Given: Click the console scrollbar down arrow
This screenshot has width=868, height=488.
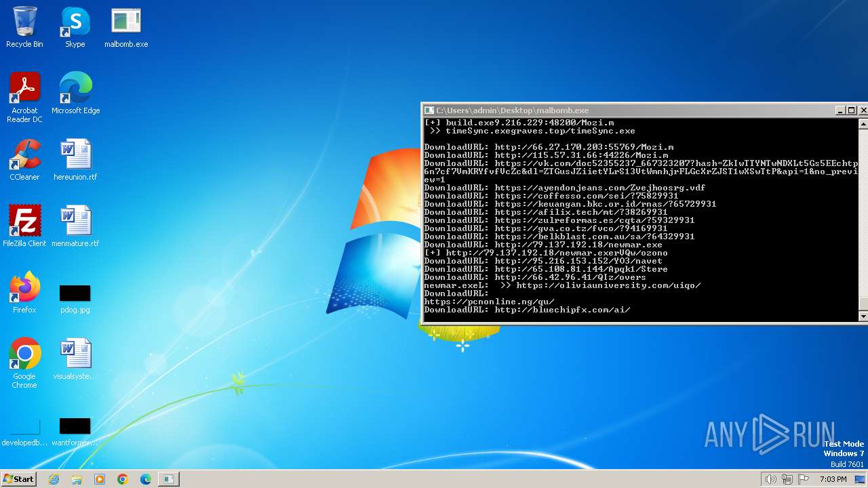Looking at the screenshot, I should [x=863, y=317].
